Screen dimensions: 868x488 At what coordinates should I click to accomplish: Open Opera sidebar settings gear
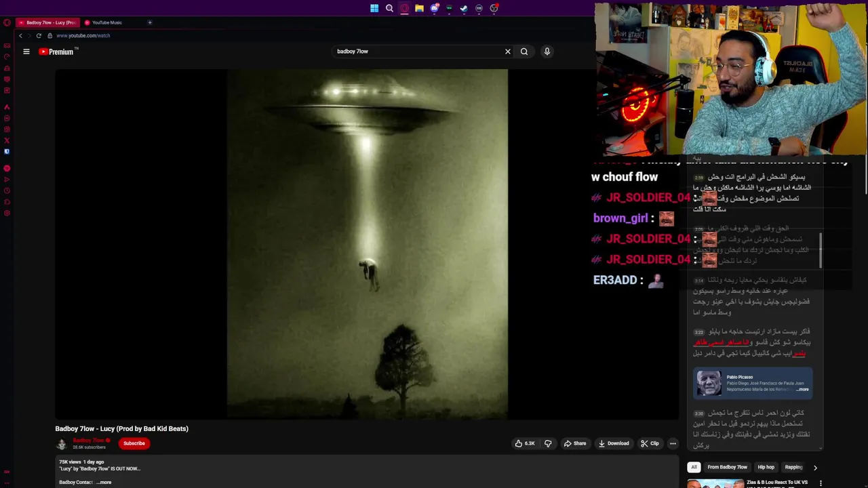pos(7,213)
